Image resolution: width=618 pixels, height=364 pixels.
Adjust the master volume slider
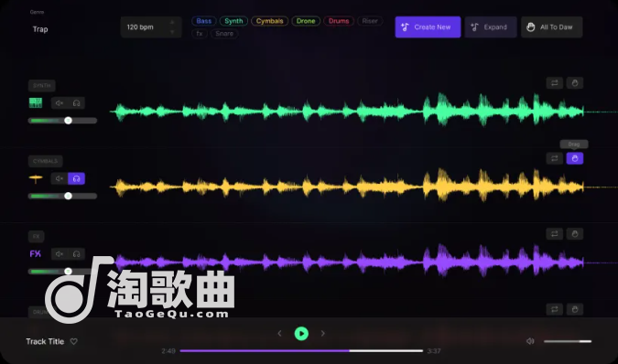[568, 341]
